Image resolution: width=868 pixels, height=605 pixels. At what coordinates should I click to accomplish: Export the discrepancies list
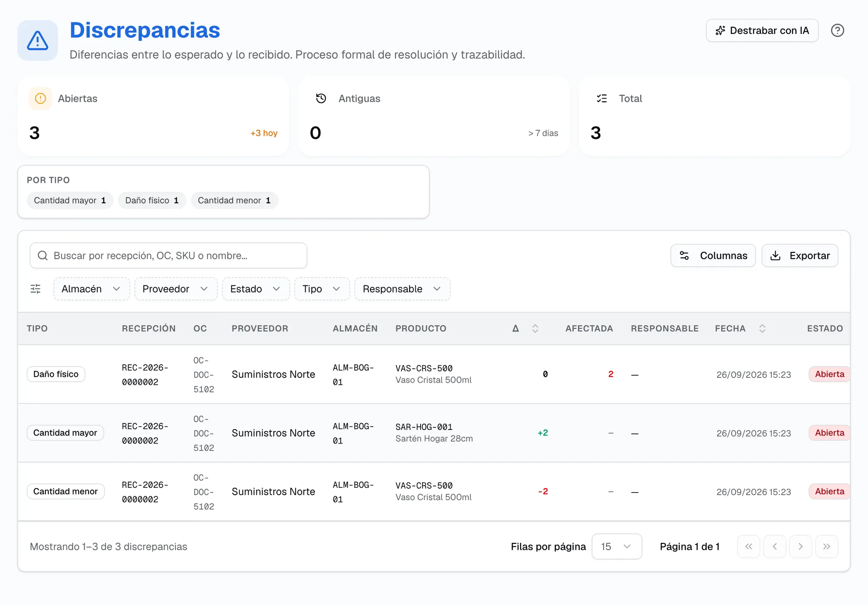800,255
